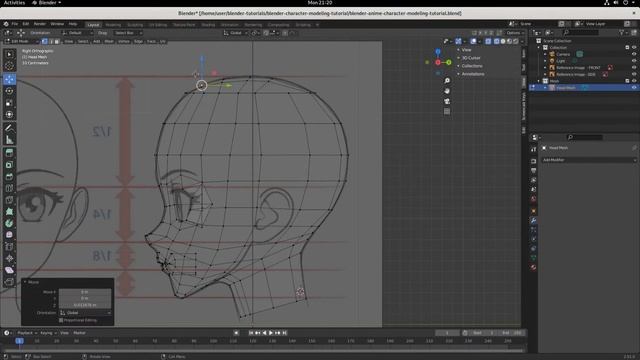Screen dimensions: 640x360
Task: Open the Activities overview in top bar
Action: 14,2
